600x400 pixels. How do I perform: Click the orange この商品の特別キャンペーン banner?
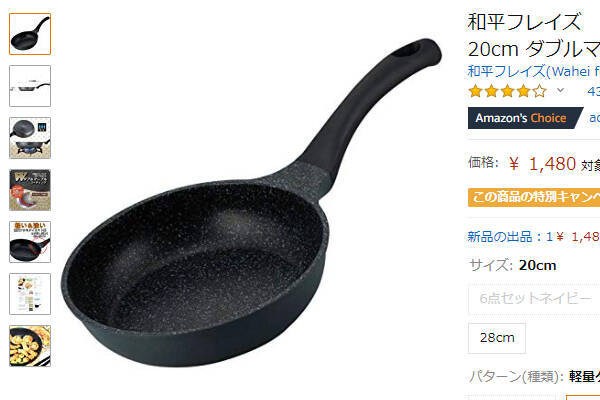[534, 197]
